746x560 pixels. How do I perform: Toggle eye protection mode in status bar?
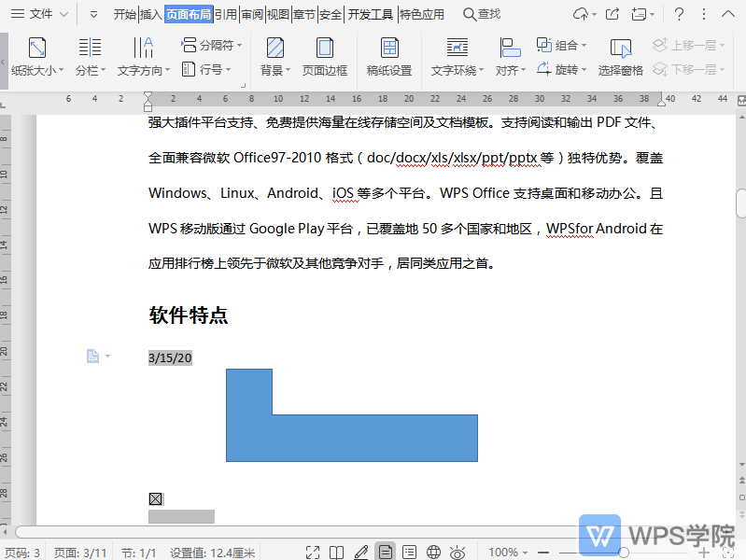(x=457, y=553)
